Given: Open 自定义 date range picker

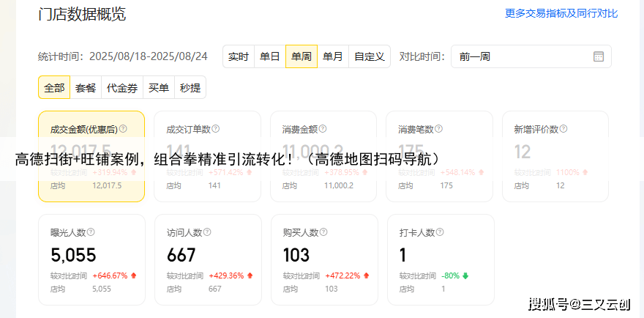Looking at the screenshot, I should tap(370, 56).
